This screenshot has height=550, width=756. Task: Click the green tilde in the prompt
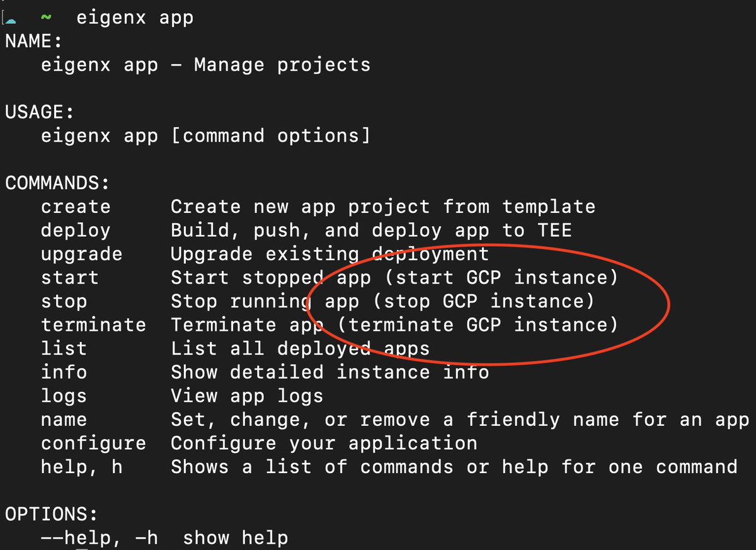[46, 18]
